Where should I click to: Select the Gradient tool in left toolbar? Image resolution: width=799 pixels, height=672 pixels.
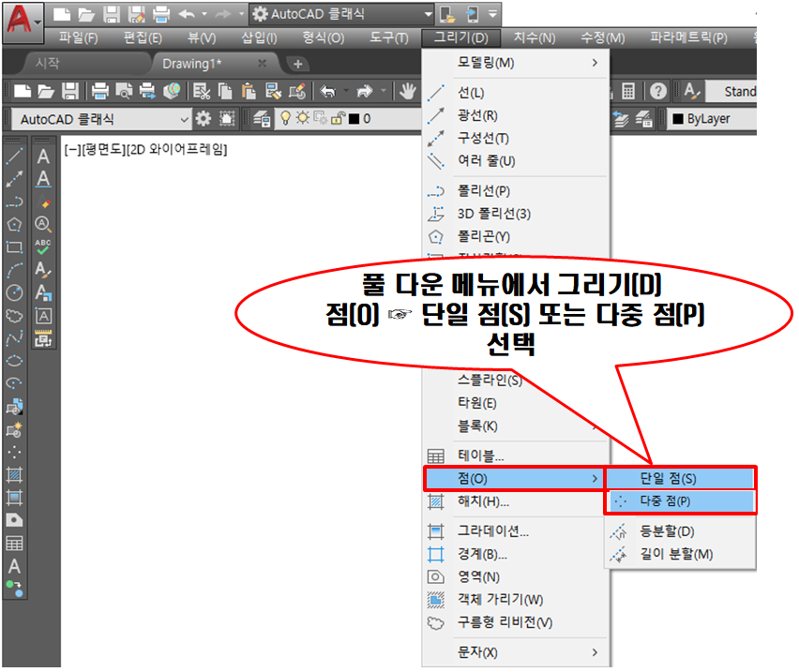click(14, 498)
